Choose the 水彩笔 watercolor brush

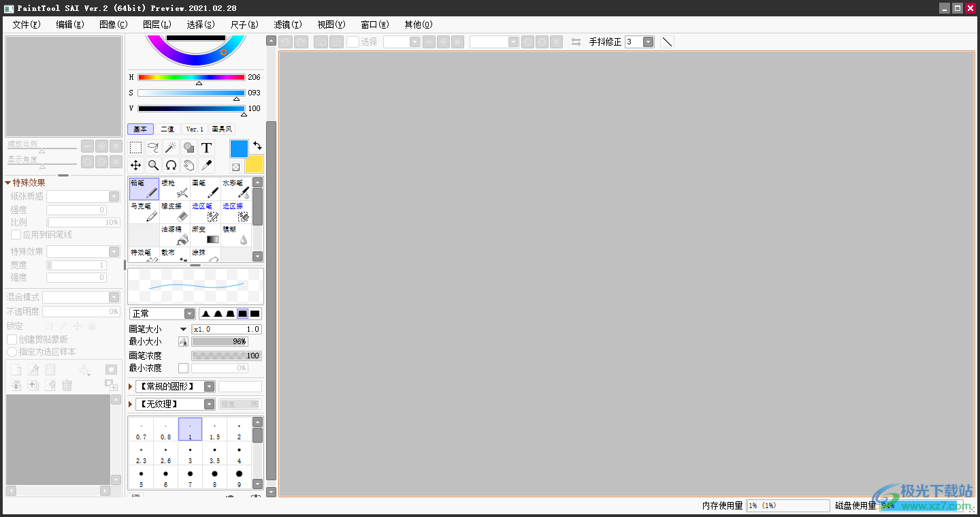[x=236, y=189]
